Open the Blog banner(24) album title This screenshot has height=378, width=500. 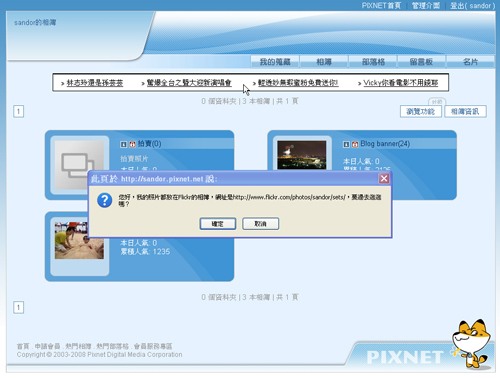pos(385,144)
